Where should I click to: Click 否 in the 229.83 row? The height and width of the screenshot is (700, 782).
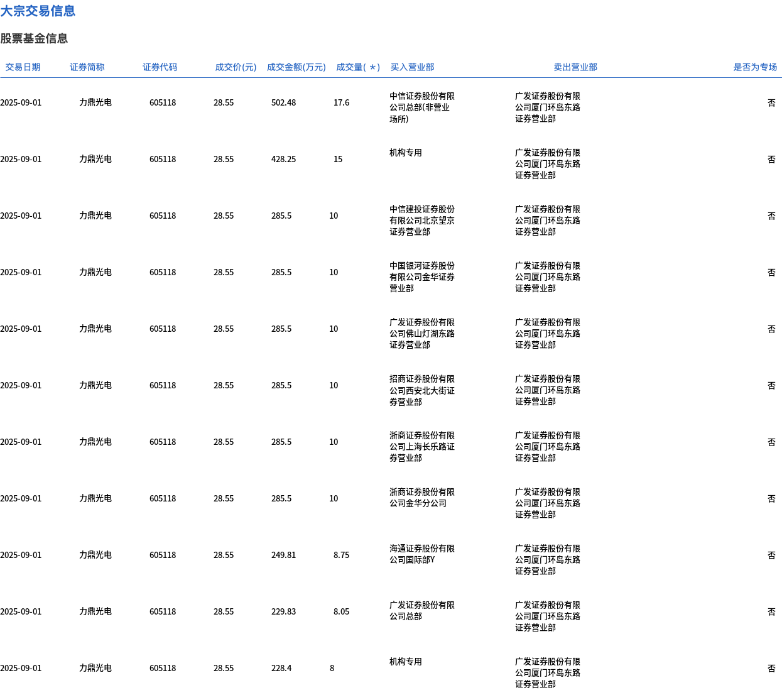(x=771, y=611)
